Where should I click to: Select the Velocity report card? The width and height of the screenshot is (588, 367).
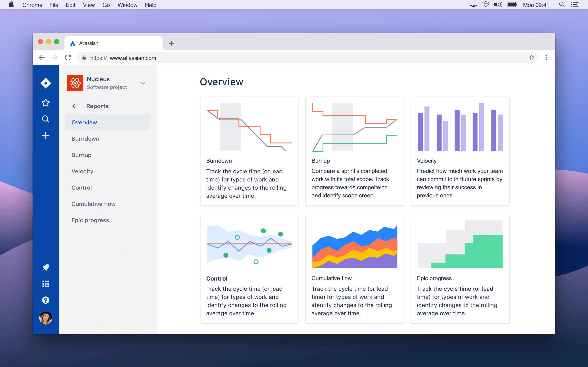(x=460, y=150)
